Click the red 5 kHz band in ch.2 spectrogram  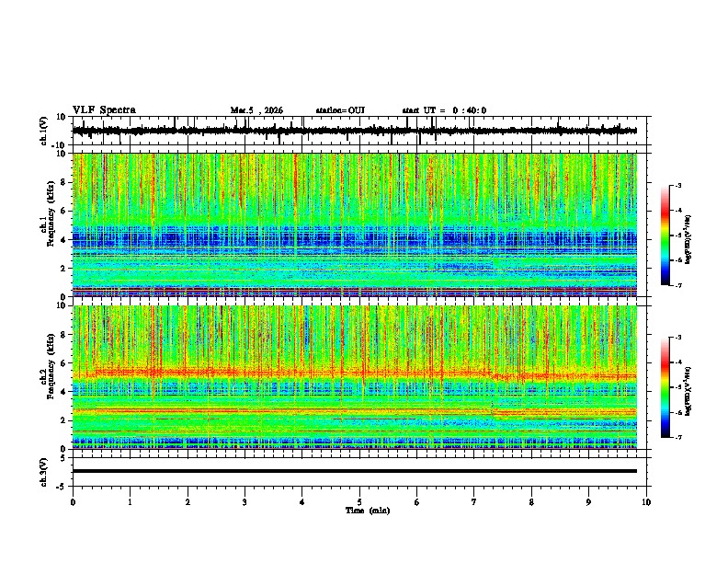point(354,373)
